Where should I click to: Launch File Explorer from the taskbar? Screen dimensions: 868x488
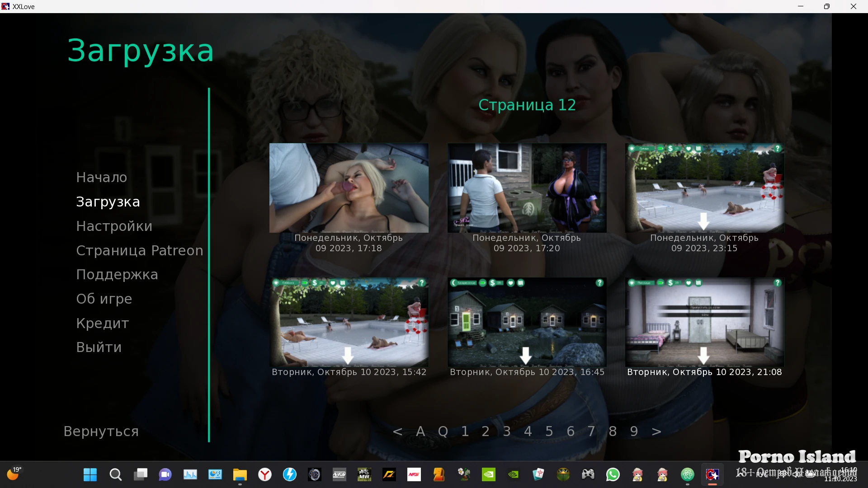pos(240,474)
